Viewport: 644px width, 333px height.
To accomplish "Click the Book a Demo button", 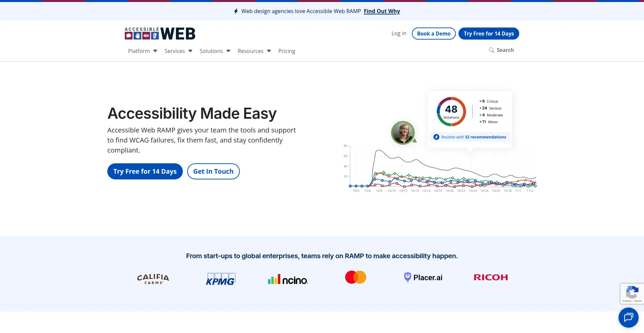I will tap(433, 34).
